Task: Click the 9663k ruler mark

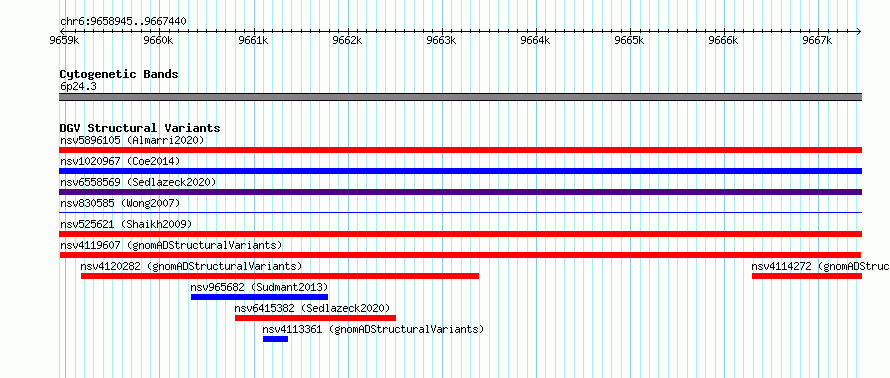Action: point(442,41)
